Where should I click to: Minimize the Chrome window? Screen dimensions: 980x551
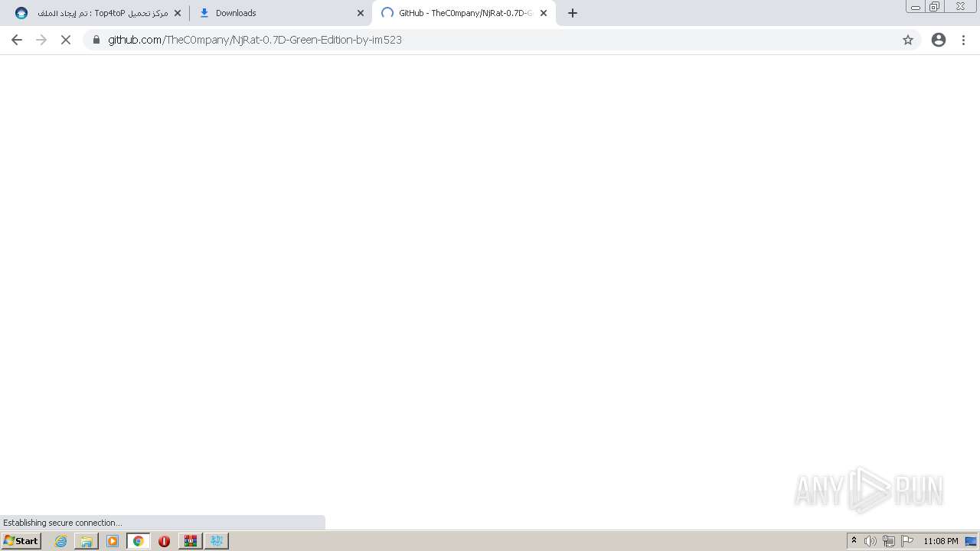point(916,6)
